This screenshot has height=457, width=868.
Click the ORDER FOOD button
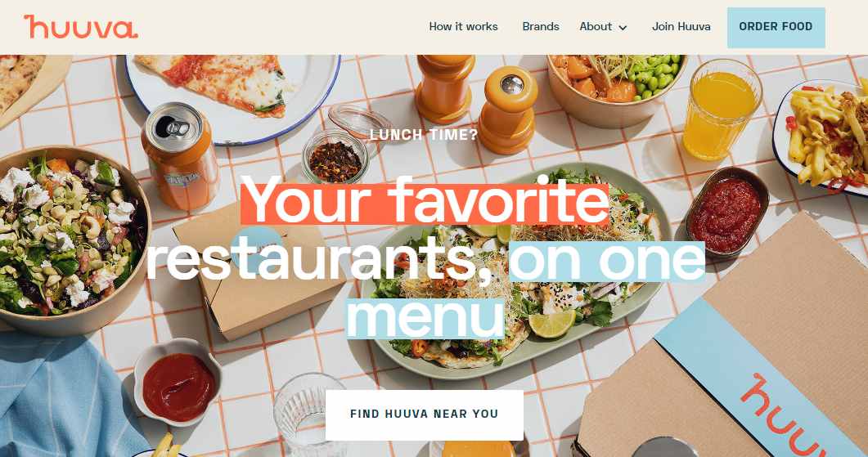[x=776, y=27]
